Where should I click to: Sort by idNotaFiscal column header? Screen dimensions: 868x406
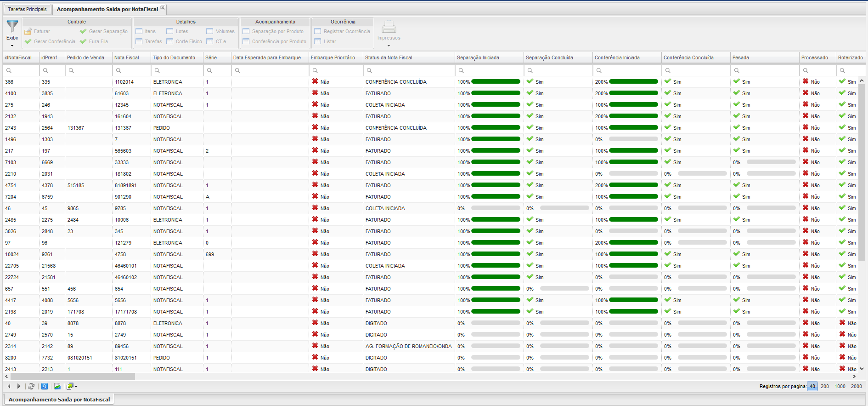(x=21, y=57)
